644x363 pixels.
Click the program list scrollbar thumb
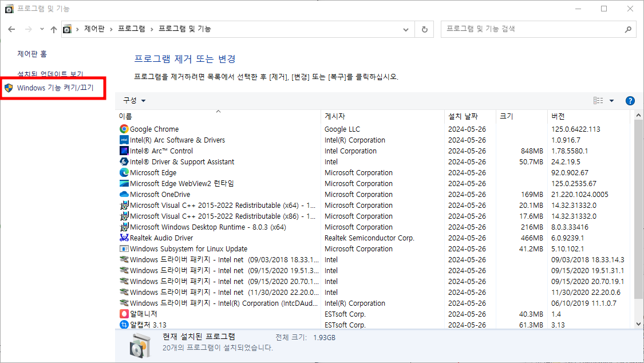click(x=638, y=210)
